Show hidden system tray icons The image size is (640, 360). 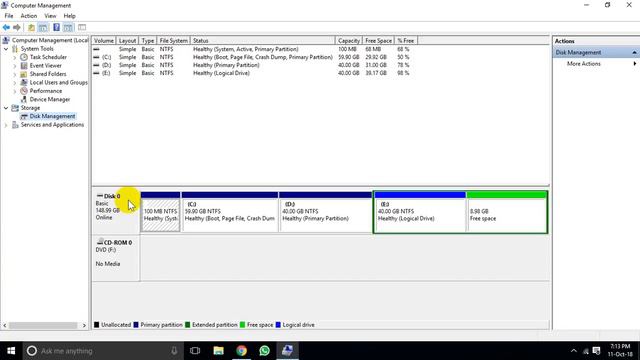[573, 351]
